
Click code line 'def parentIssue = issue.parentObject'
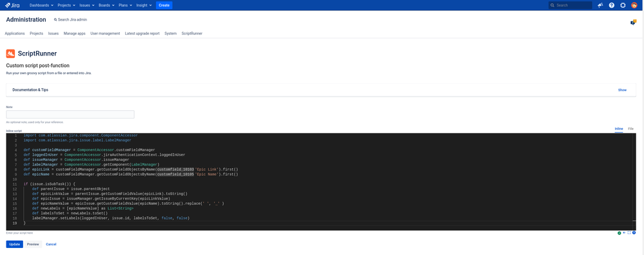tap(71, 189)
